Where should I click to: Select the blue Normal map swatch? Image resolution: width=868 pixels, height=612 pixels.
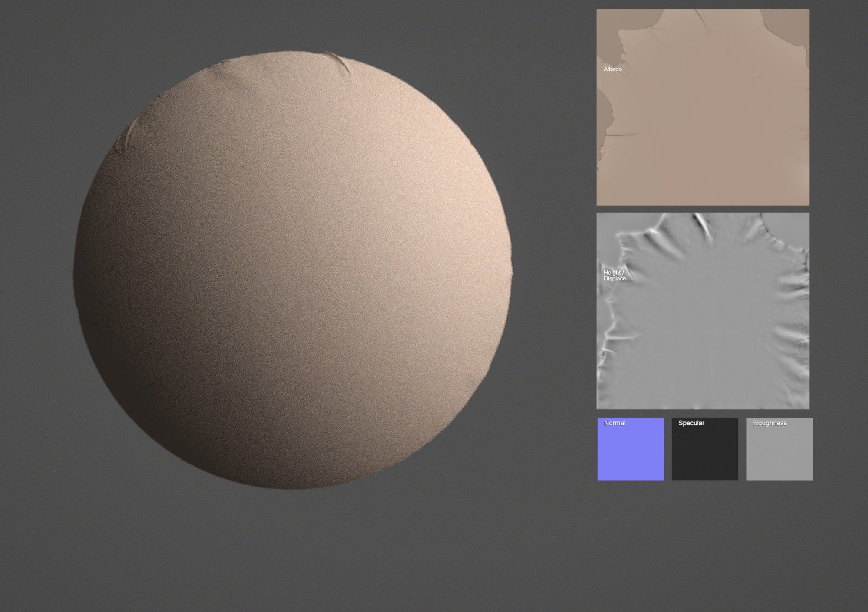(631, 449)
